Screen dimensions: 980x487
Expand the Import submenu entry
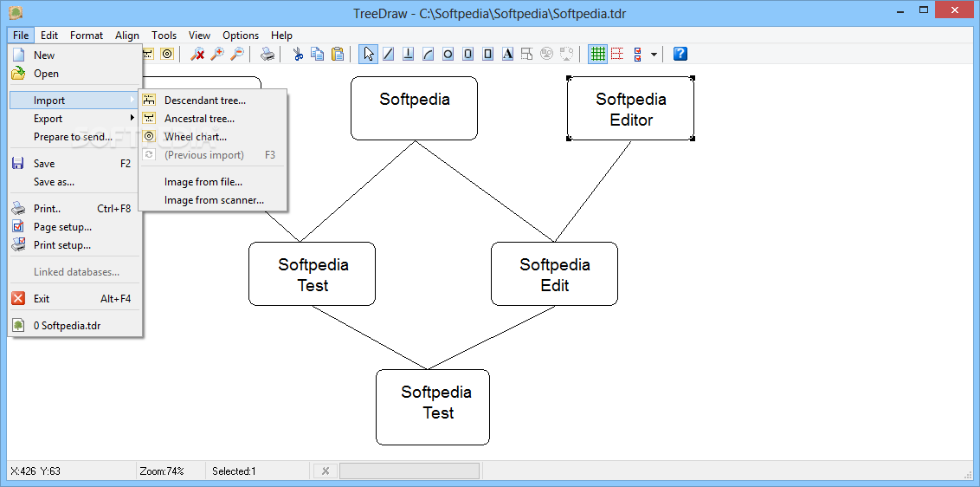coord(75,101)
